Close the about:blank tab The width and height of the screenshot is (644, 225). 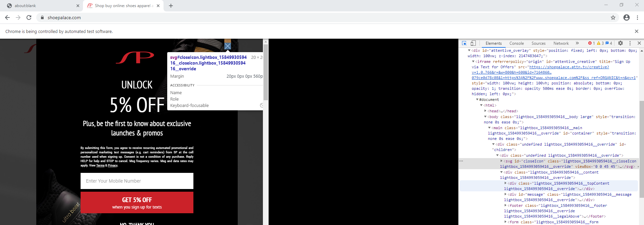pyautogui.click(x=78, y=6)
